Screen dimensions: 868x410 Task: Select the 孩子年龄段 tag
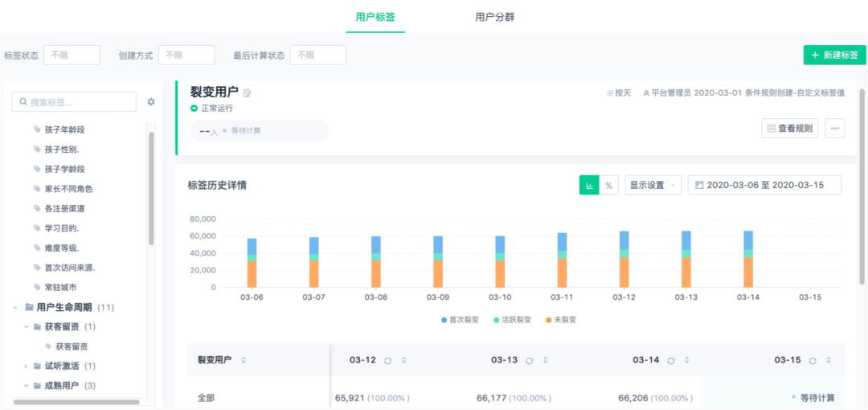65,129
